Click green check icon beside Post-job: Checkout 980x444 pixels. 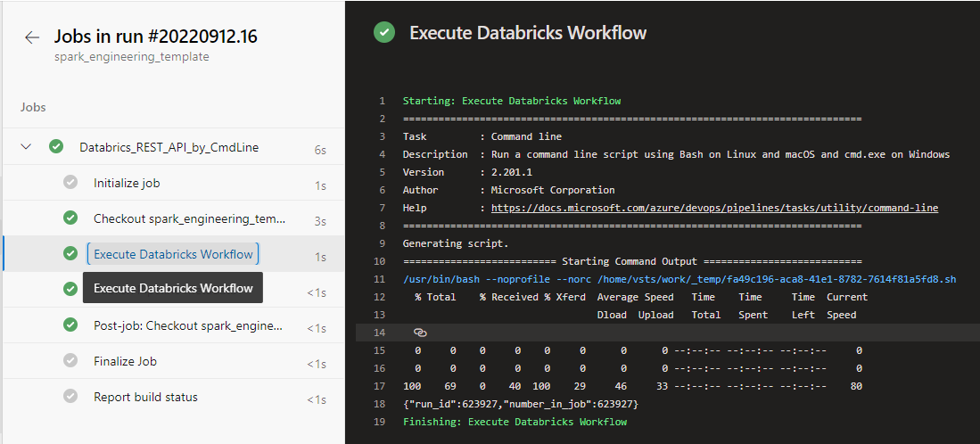pos(70,325)
